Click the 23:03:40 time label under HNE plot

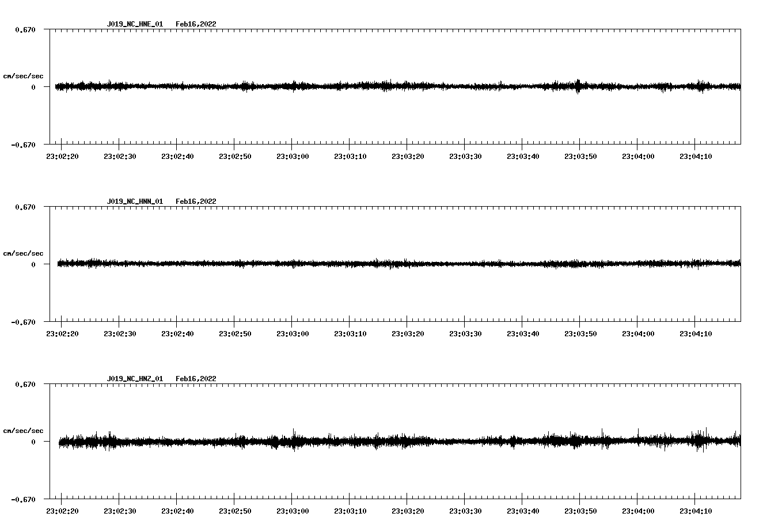523,156
